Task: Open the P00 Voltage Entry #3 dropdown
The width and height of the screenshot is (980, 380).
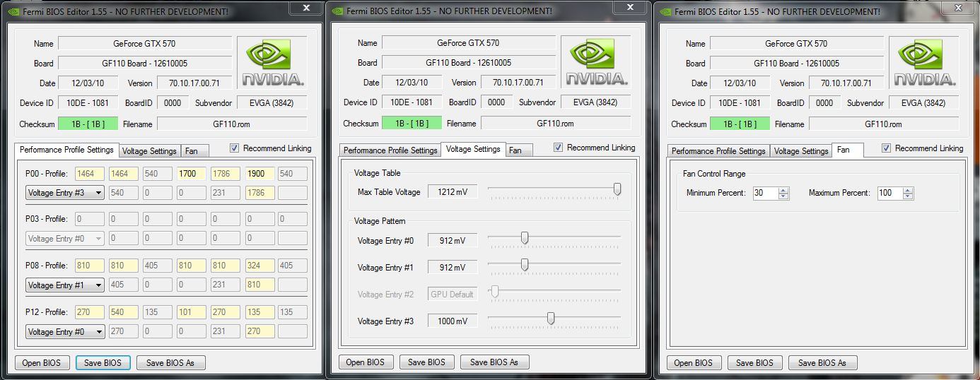Action: [x=65, y=192]
